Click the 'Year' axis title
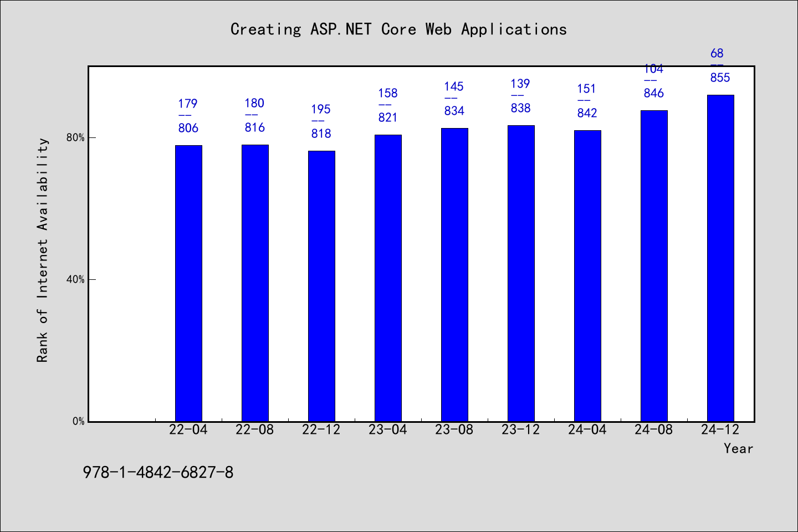Screen dimensions: 798x532 pos(739,448)
